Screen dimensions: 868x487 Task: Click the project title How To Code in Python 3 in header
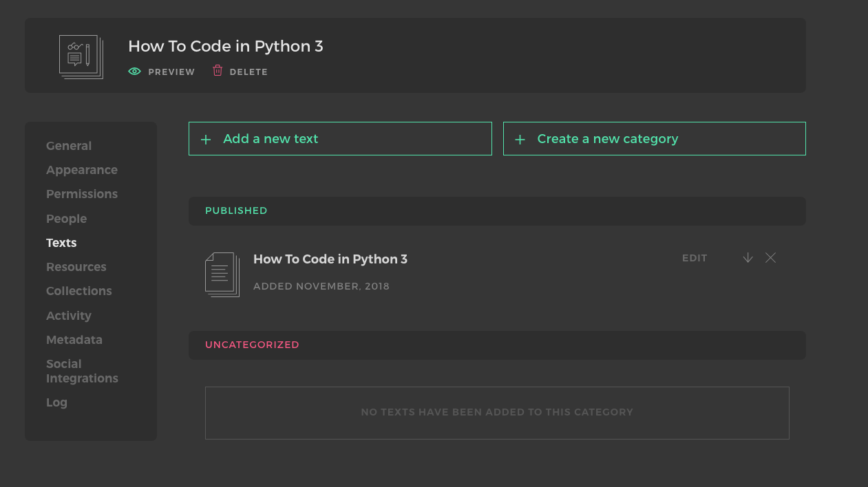(226, 46)
